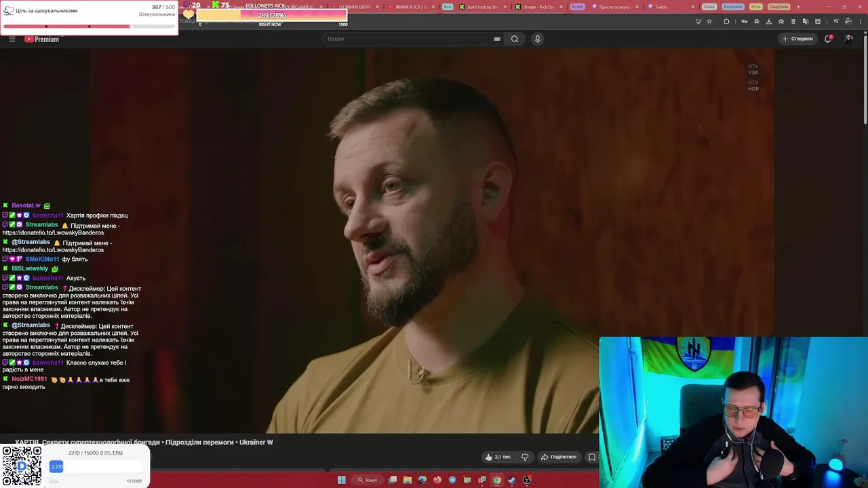Open the on-screen keyboard in search box
The image size is (868, 488).
pos(497,39)
